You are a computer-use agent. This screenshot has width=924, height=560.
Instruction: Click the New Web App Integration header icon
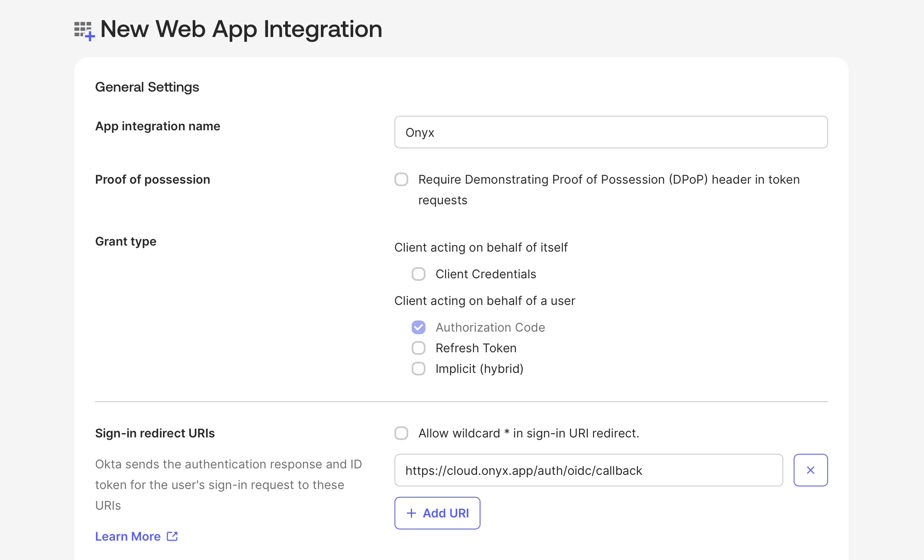click(83, 29)
